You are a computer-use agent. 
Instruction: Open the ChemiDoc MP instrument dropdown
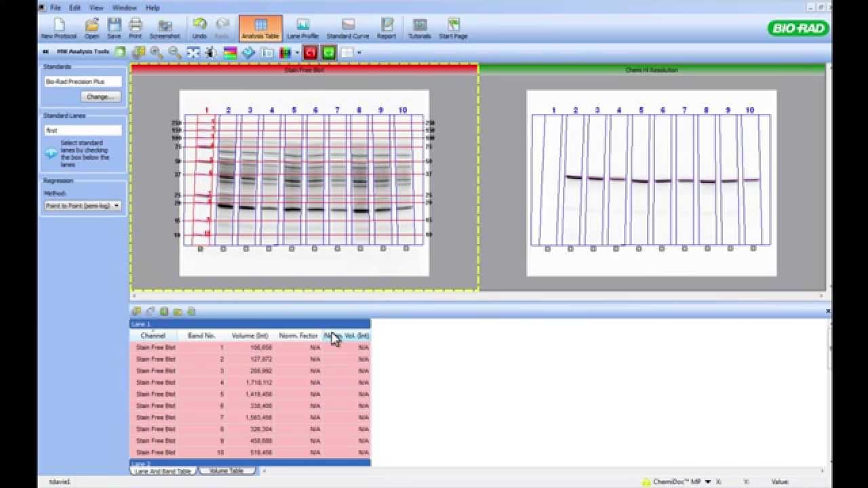708,482
